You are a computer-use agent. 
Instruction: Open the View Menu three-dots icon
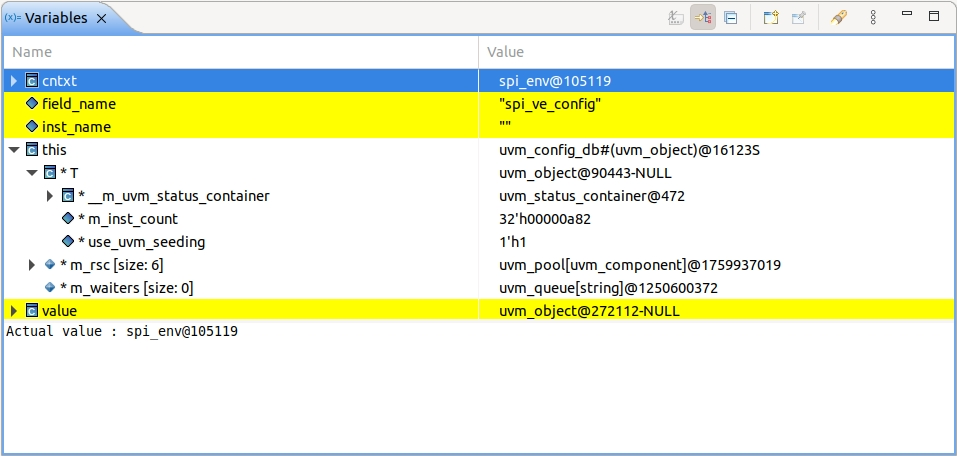[873, 17]
